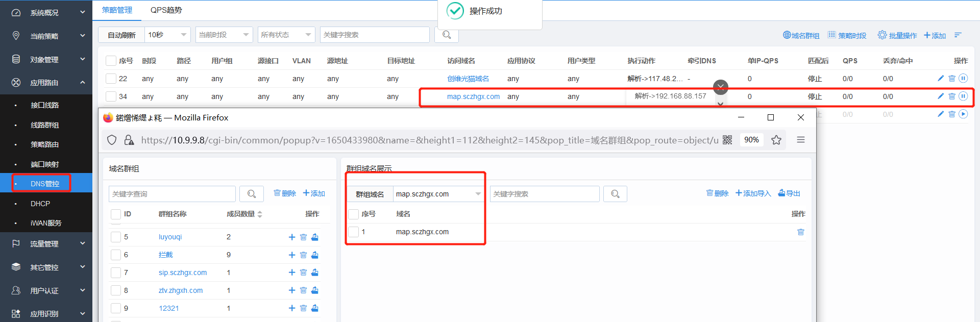Open the Firefox hamburger menu
The height and width of the screenshot is (322, 980).
point(801,140)
